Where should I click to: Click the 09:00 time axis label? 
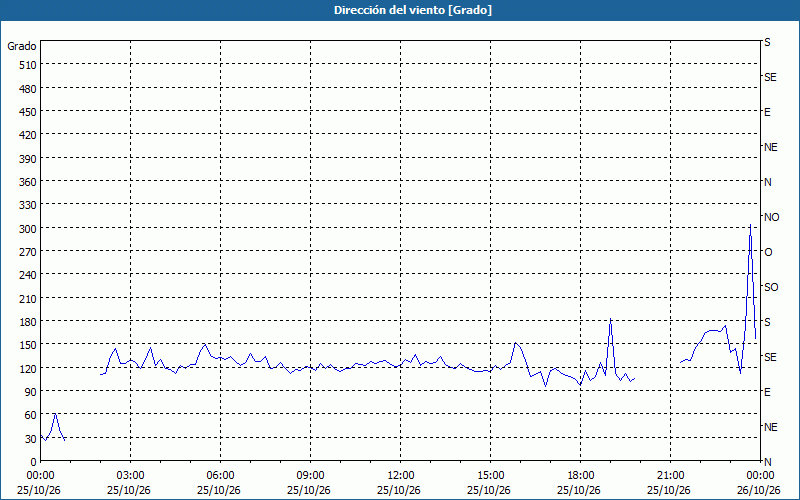pyautogui.click(x=310, y=476)
